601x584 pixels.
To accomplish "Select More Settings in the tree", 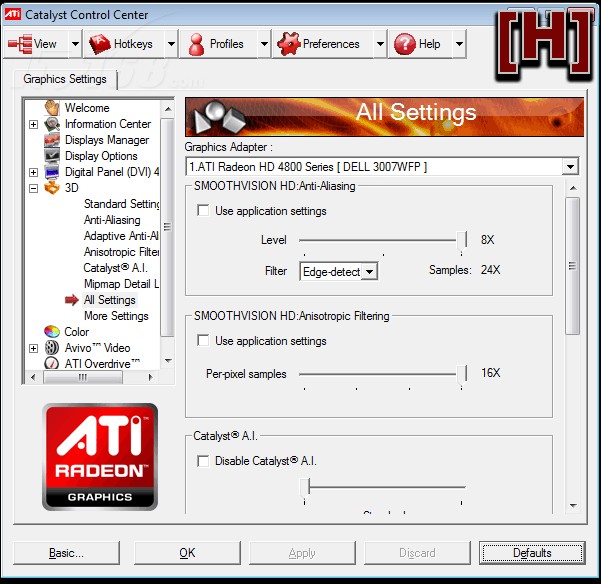I will point(116,316).
